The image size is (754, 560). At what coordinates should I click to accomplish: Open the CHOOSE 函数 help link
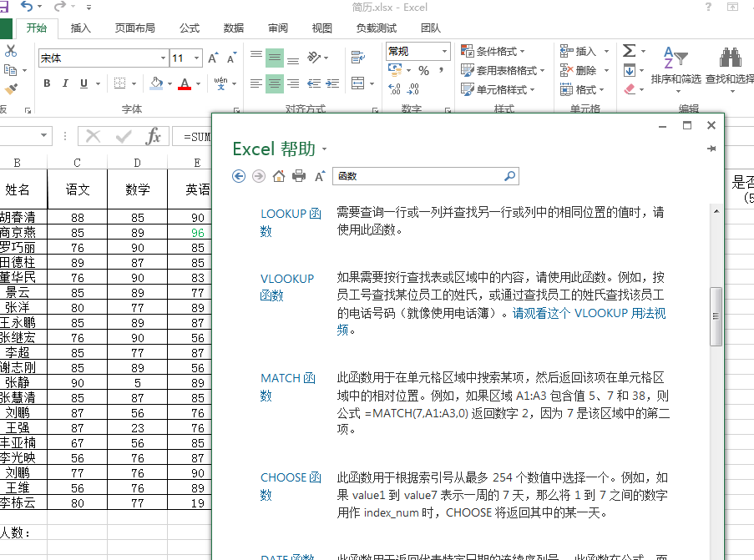point(291,486)
